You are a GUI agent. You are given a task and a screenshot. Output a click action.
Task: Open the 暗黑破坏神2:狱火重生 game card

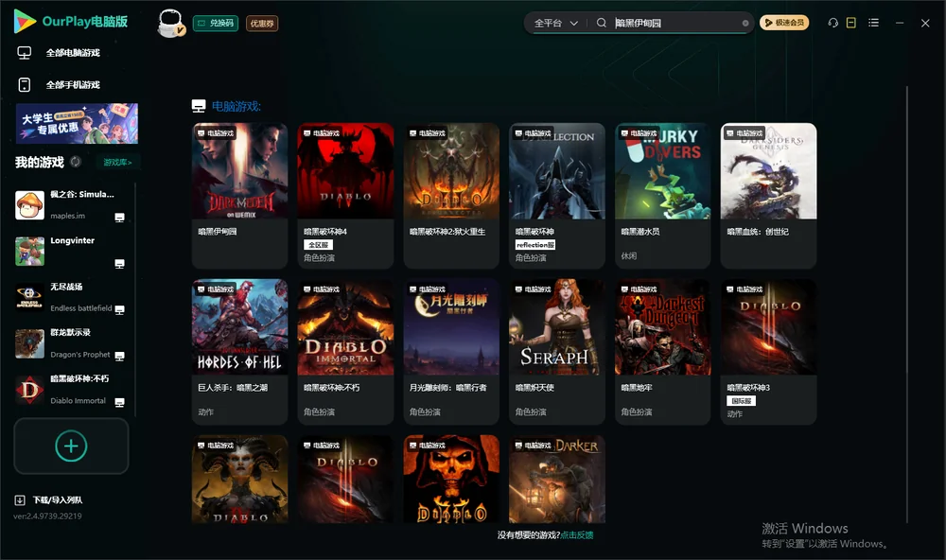[x=451, y=196]
